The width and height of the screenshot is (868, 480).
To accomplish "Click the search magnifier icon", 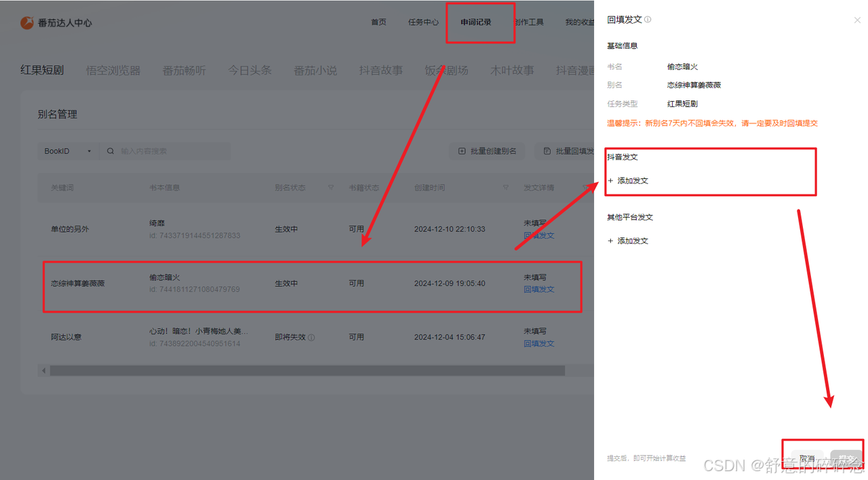I will click(x=111, y=151).
